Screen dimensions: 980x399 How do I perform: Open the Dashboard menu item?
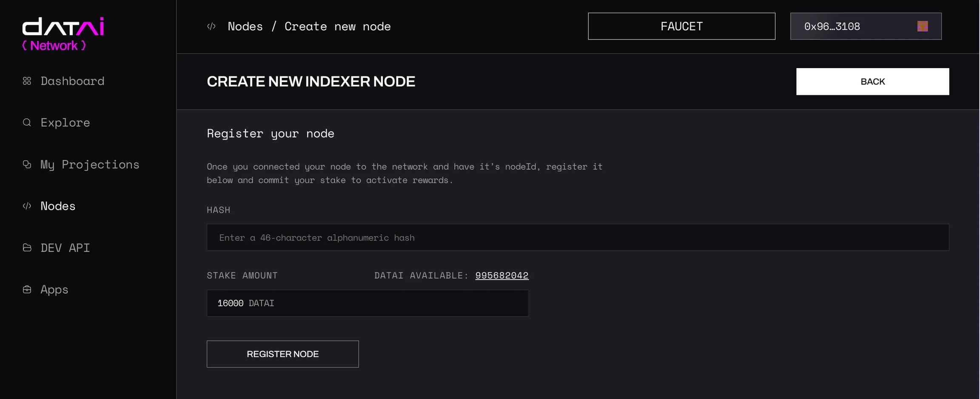[72, 81]
